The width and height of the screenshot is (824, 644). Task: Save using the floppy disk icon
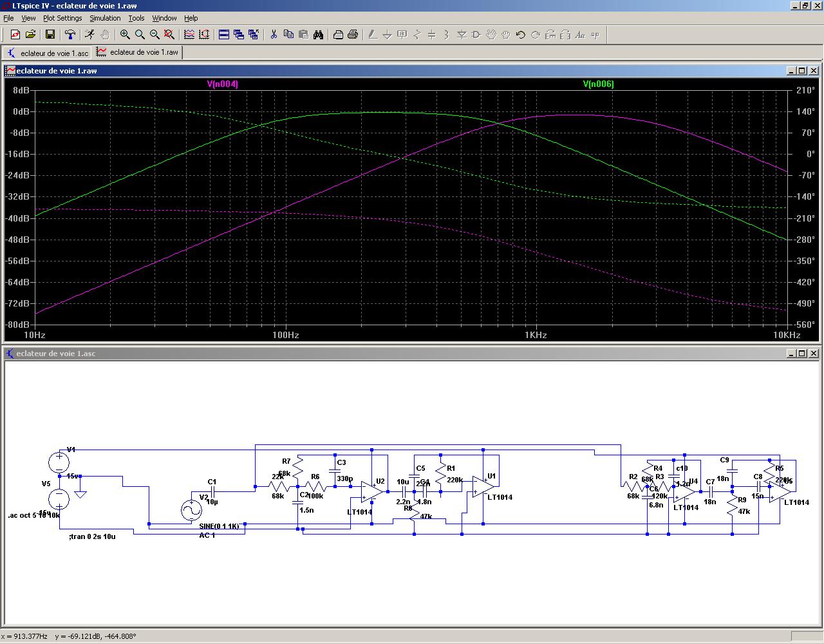point(50,35)
